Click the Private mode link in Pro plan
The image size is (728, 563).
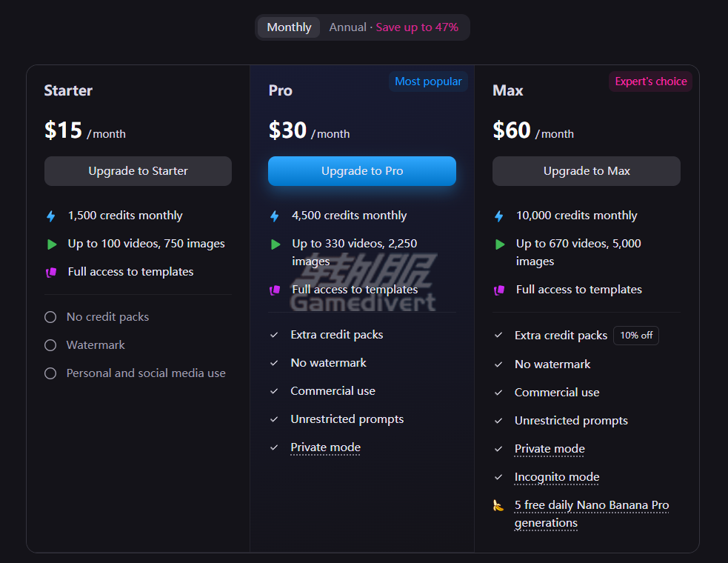pos(325,447)
